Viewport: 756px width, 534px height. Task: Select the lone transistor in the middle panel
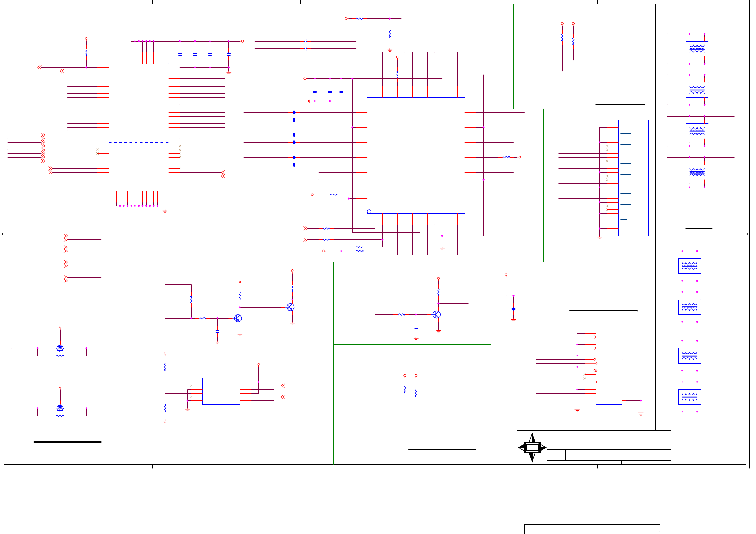tap(437, 315)
